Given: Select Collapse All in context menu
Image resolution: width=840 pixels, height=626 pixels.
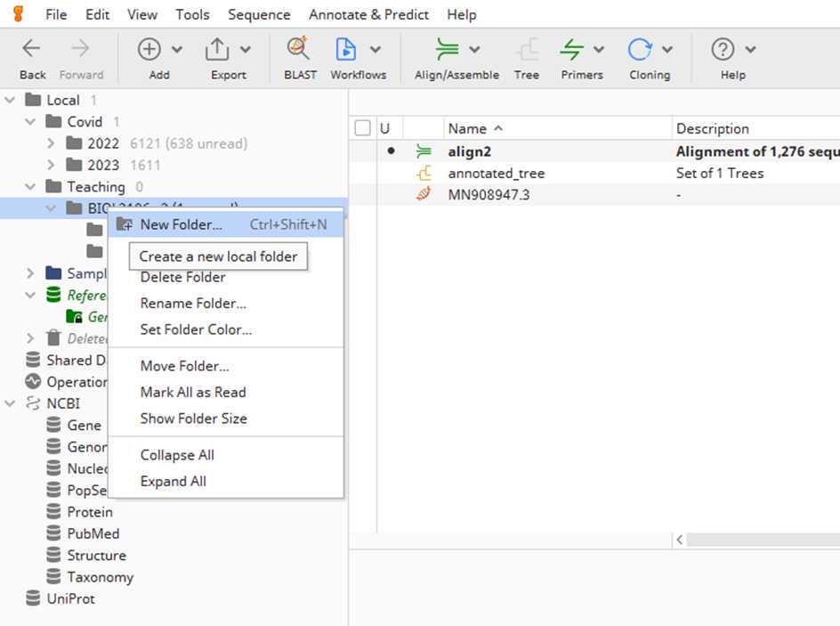Looking at the screenshot, I should click(225, 455).
